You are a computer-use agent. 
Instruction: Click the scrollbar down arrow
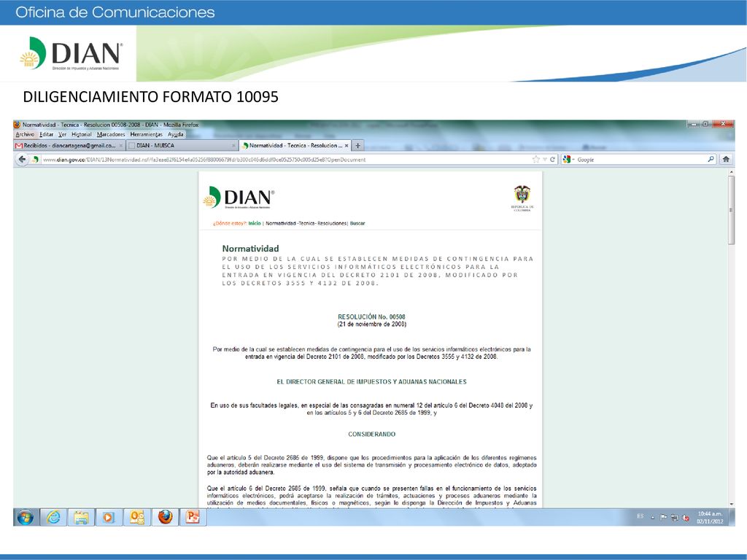[731, 505]
